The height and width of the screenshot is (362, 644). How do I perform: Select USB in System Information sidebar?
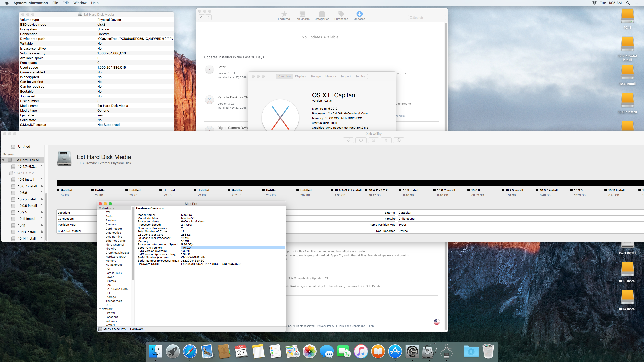(108, 305)
